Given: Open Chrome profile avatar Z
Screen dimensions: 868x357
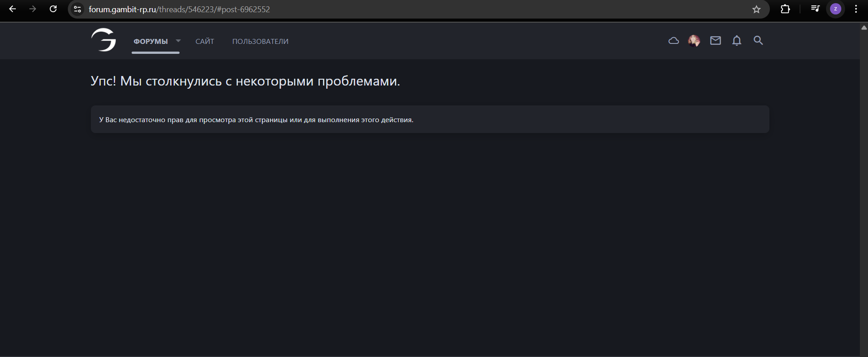Looking at the screenshot, I should [x=835, y=9].
